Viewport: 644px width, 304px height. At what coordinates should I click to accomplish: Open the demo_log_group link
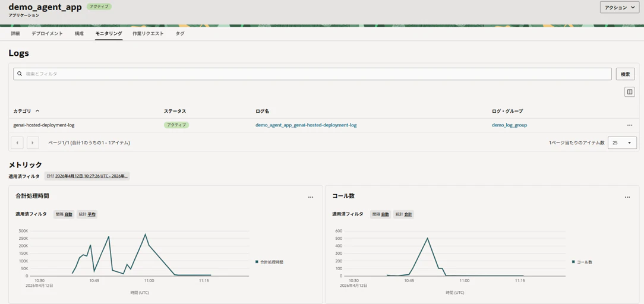click(x=509, y=125)
